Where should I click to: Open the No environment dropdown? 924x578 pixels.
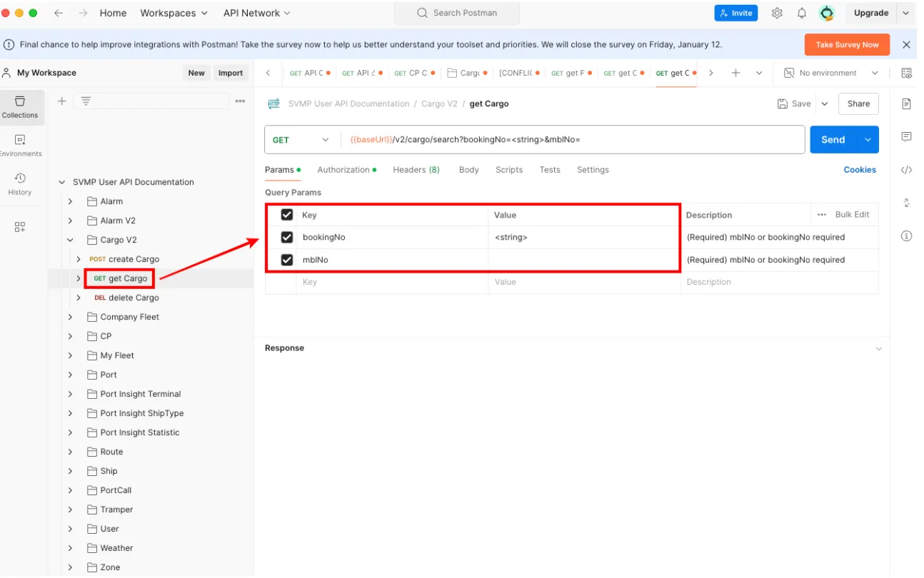(x=831, y=73)
